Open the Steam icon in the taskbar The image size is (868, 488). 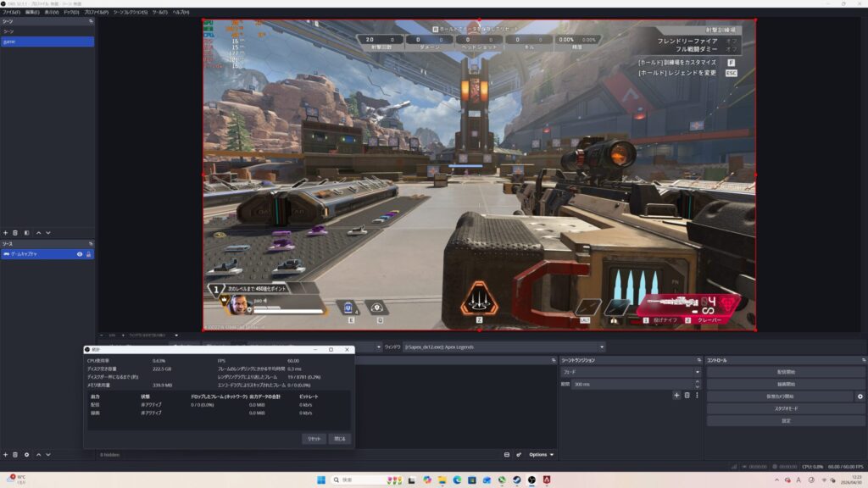516,480
